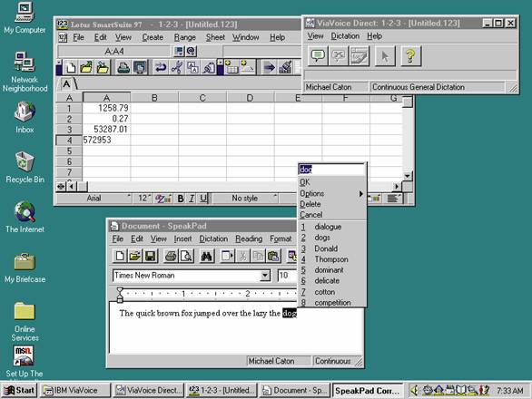The height and width of the screenshot is (399, 532).
Task: Click the binoculars find icon in SpeakPad
Action: coord(206,256)
